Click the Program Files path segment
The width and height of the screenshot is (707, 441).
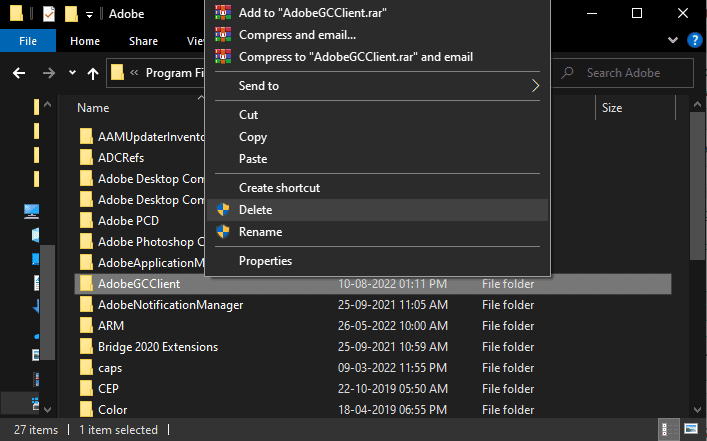[175, 73]
